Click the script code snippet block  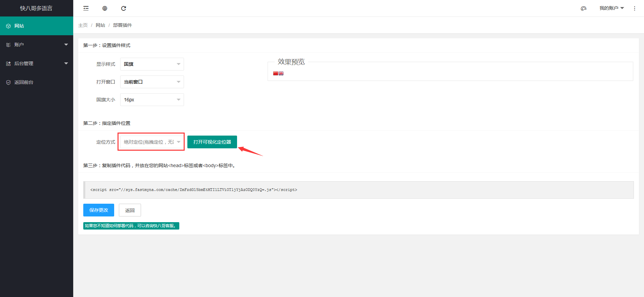coord(359,190)
